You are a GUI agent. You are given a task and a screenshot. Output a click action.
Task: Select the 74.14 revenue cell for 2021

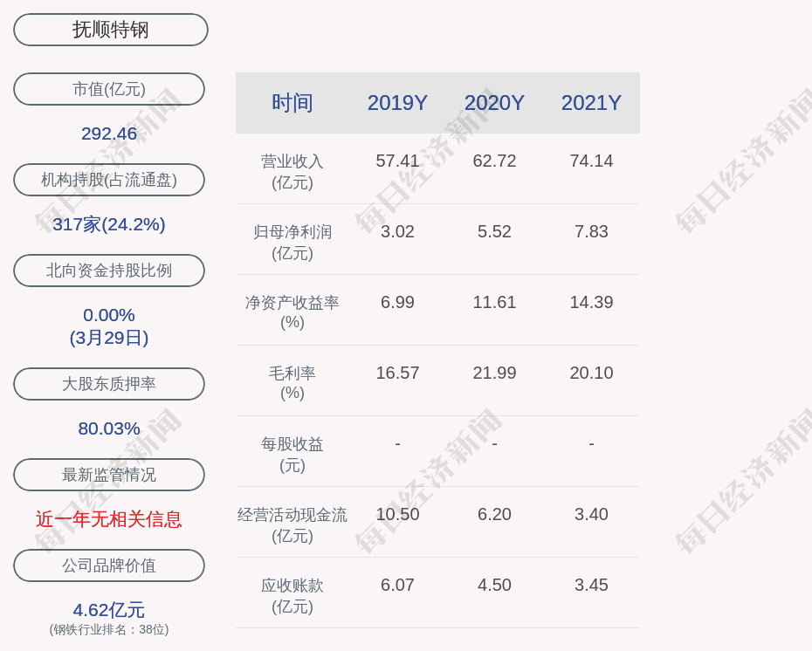tap(591, 161)
